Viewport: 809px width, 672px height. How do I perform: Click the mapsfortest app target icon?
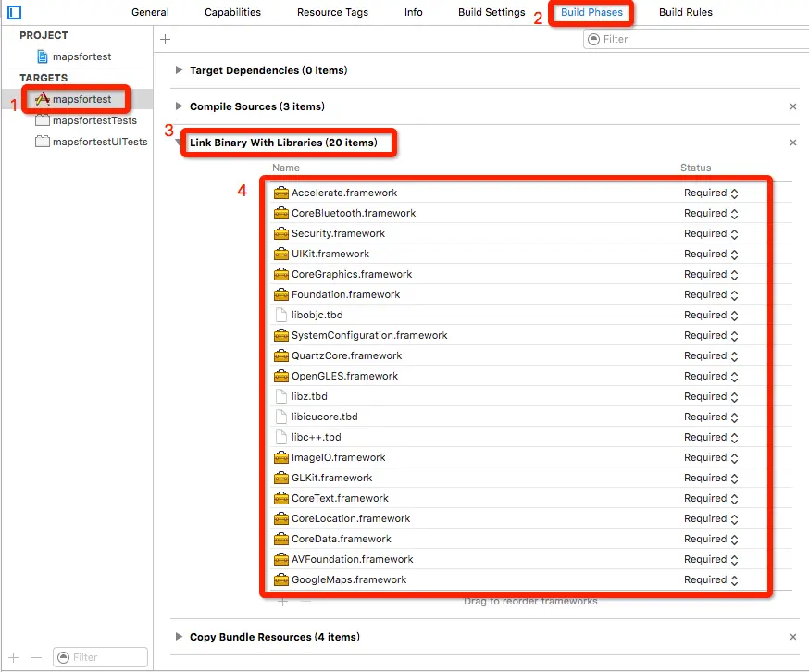point(43,99)
